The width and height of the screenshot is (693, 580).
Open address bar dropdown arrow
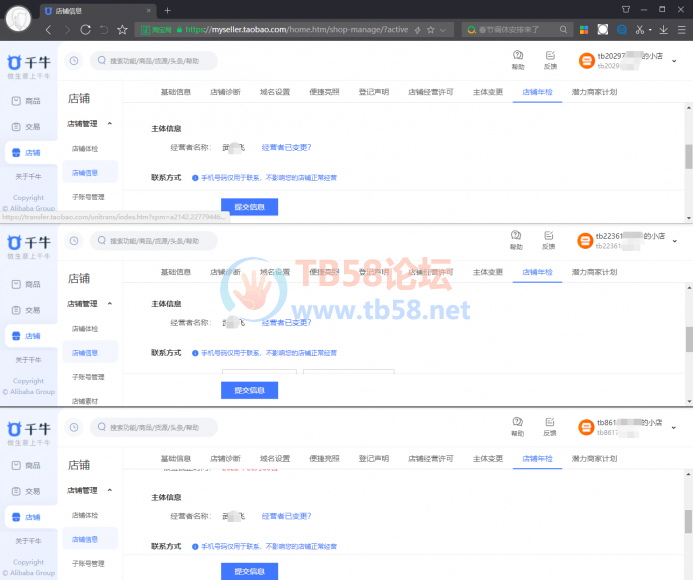click(x=443, y=30)
